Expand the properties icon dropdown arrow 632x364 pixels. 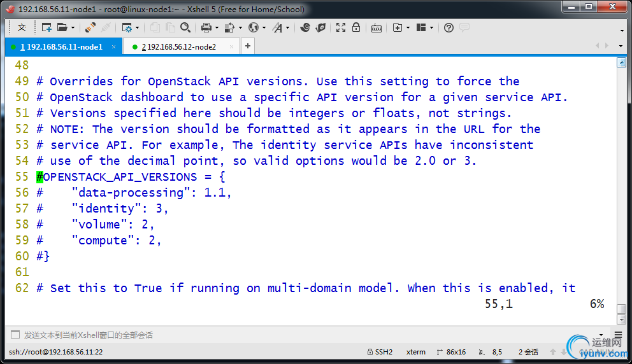tap(138, 28)
